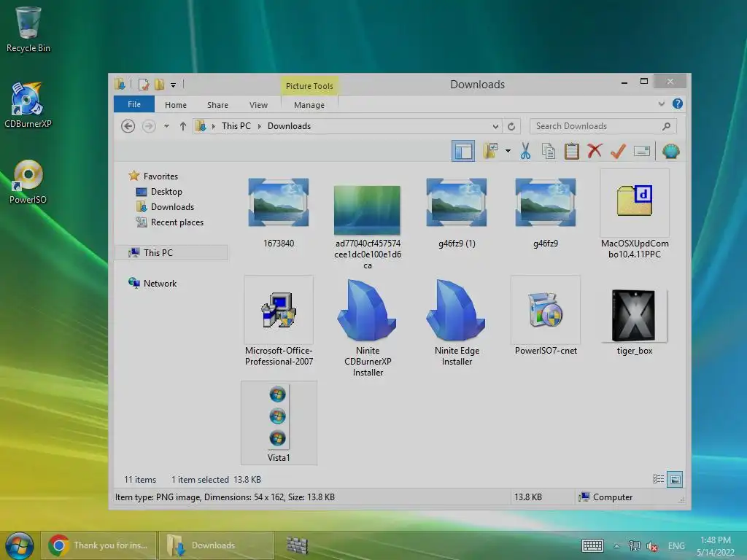Open the arrow after This PC in path
This screenshot has height=560, width=747.
point(260,126)
